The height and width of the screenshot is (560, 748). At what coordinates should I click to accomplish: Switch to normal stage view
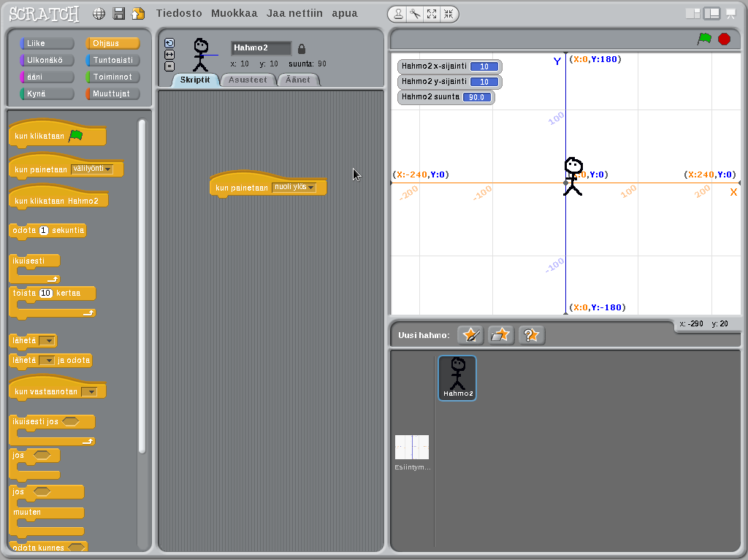tap(711, 14)
